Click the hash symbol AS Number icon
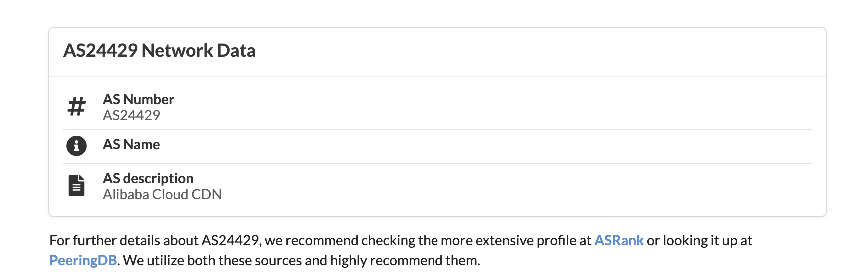 (x=76, y=107)
